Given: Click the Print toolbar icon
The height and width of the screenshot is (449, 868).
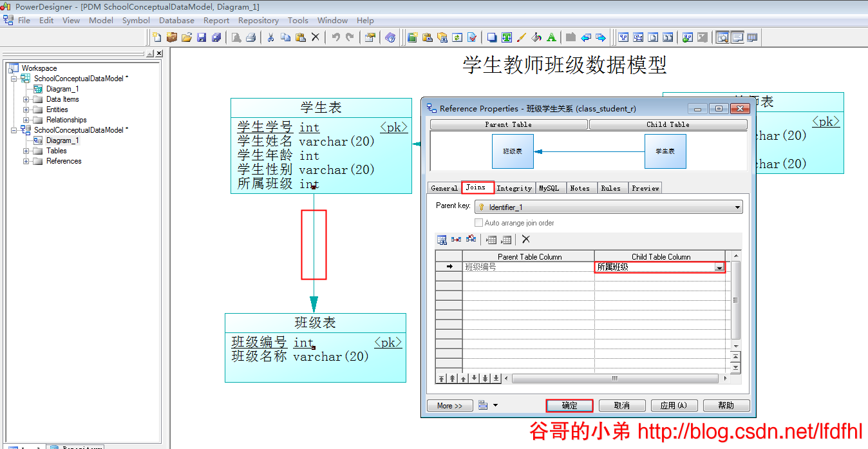Looking at the screenshot, I should [251, 37].
